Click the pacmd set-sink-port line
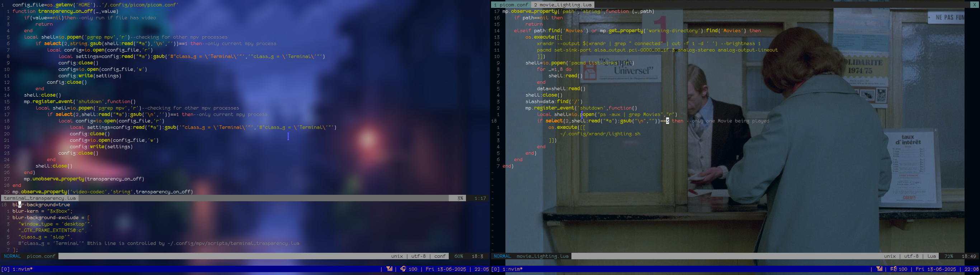This screenshot has width=980, height=275. click(x=658, y=50)
